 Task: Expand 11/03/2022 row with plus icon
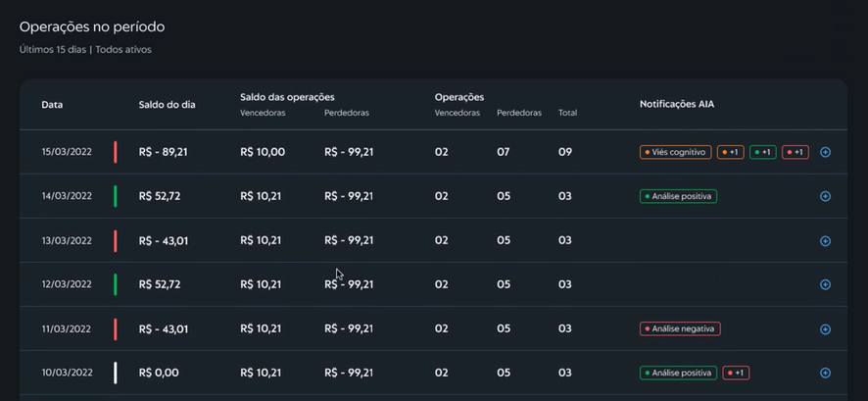(825, 329)
